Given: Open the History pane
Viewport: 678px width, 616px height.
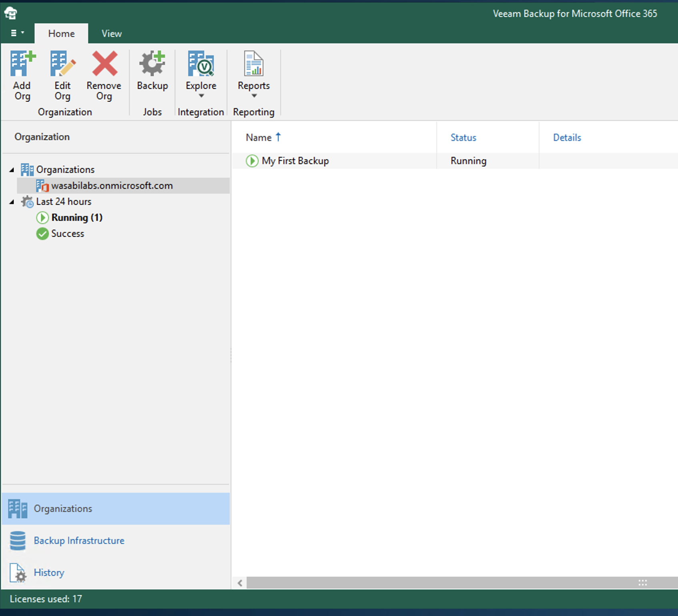Looking at the screenshot, I should pyautogui.click(x=116, y=573).
